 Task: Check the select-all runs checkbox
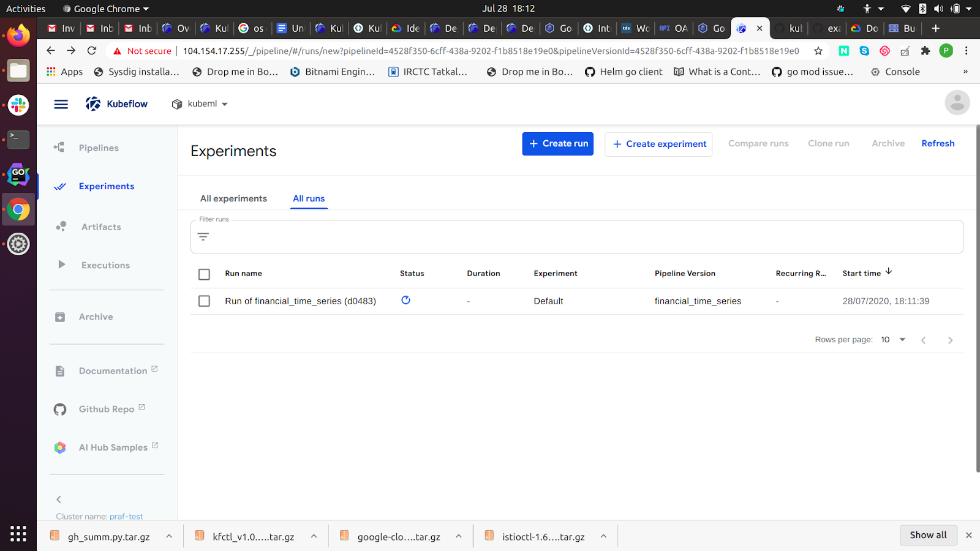pos(204,274)
